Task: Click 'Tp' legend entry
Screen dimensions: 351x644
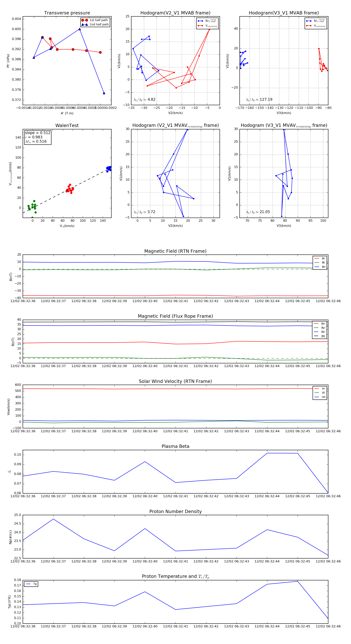Action: pyautogui.click(x=31, y=584)
